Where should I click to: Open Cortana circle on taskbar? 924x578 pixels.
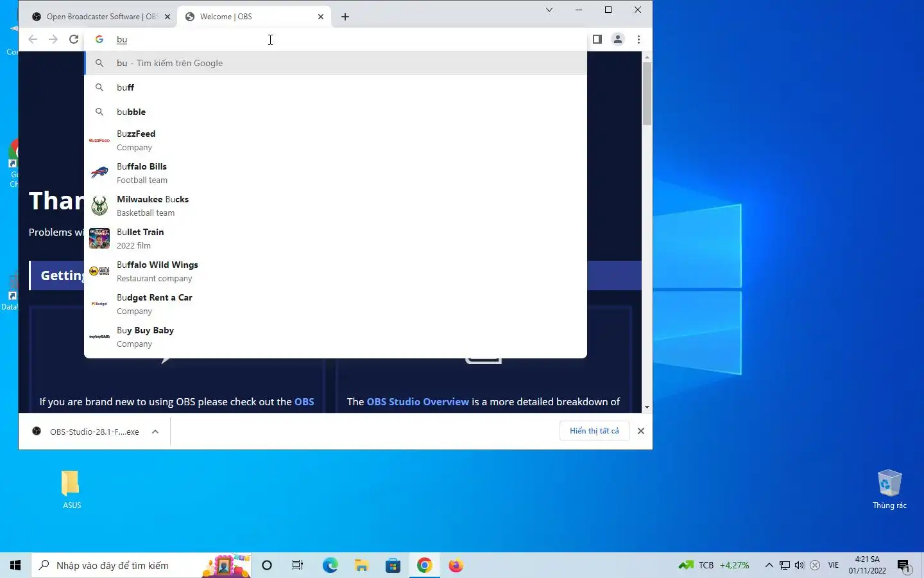click(267, 565)
